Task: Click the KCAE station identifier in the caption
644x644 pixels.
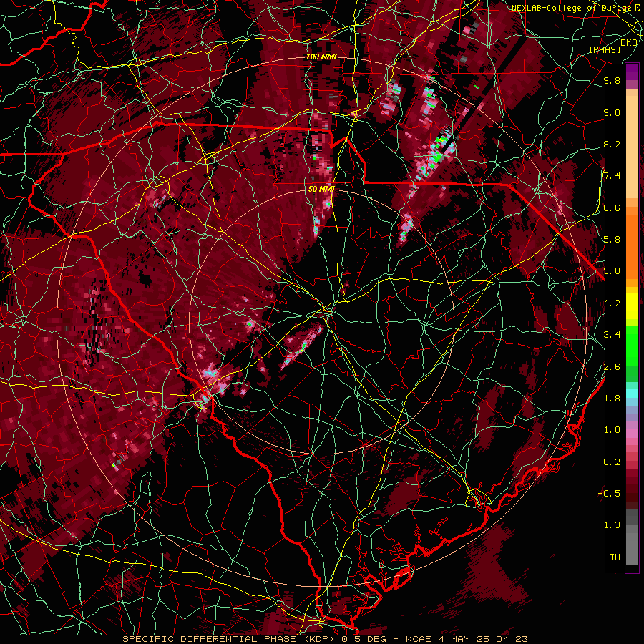Action: [x=419, y=639]
